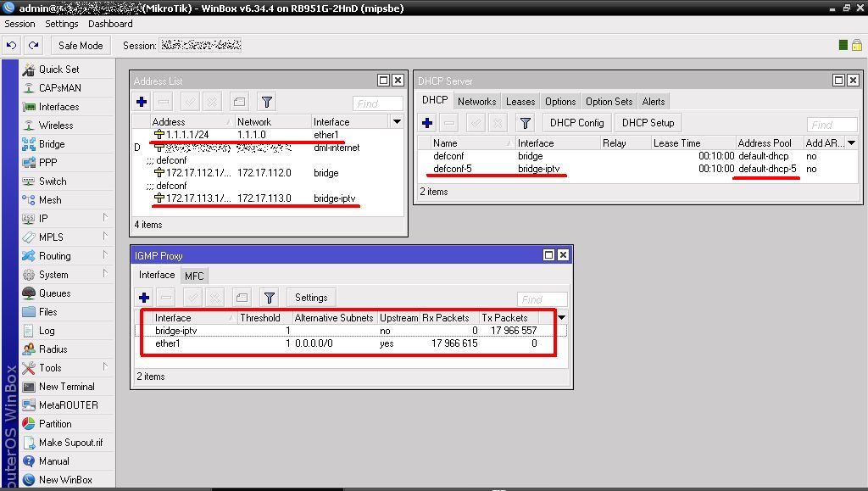Open Files in sidebar
The image size is (868, 491).
66,312
